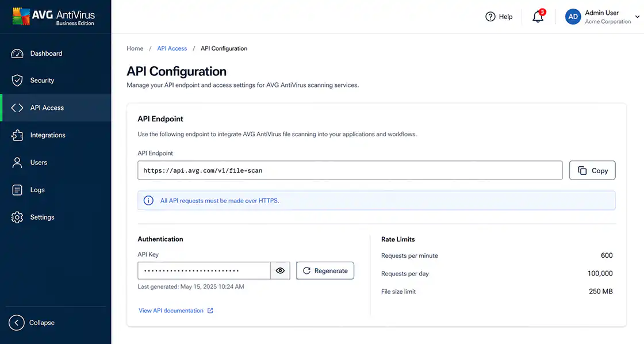Click the Acme Corporation organization name
The height and width of the screenshot is (344, 644).
(608, 22)
